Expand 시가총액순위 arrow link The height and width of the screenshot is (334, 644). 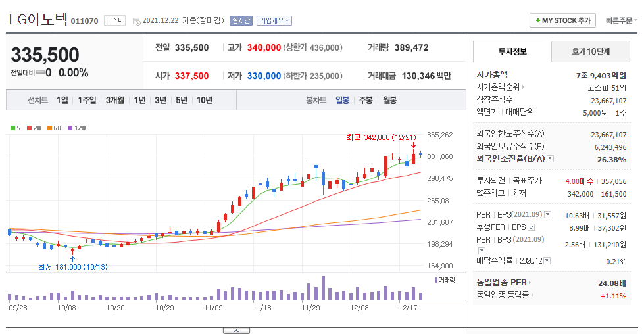tap(523, 87)
